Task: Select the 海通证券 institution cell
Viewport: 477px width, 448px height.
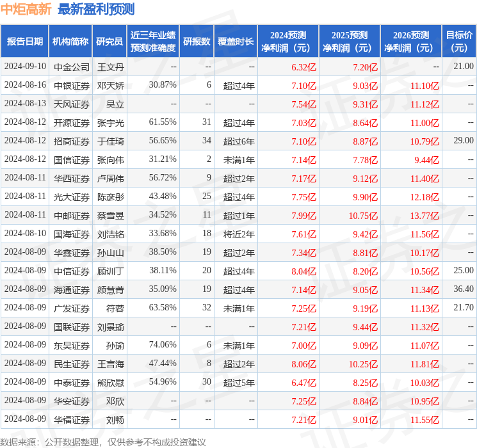Action: pyautogui.click(x=72, y=290)
